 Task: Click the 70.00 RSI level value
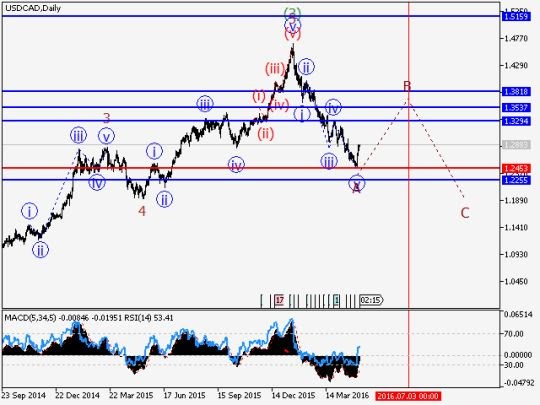pyautogui.click(x=513, y=334)
